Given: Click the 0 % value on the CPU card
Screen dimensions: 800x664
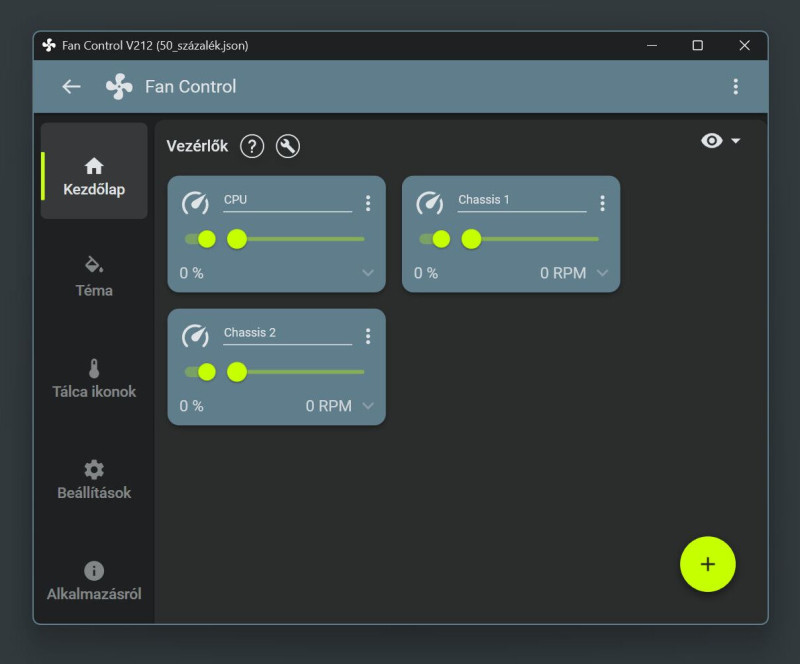Looking at the screenshot, I should (x=191, y=273).
